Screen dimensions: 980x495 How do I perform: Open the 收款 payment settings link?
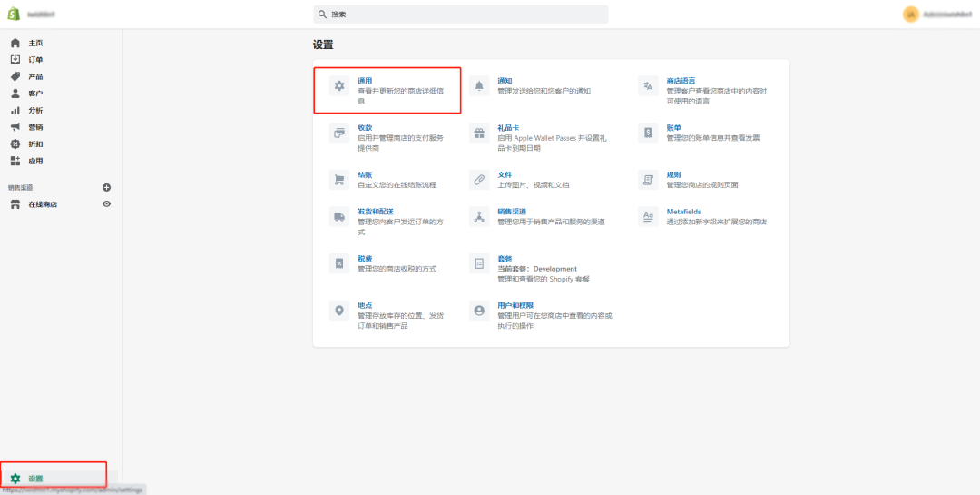pyautogui.click(x=365, y=128)
